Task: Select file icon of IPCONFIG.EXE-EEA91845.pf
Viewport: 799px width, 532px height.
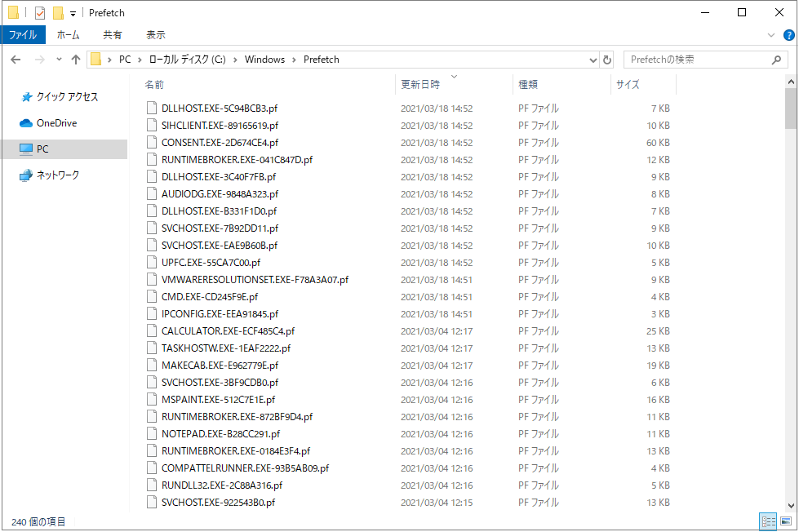Action: [151, 314]
